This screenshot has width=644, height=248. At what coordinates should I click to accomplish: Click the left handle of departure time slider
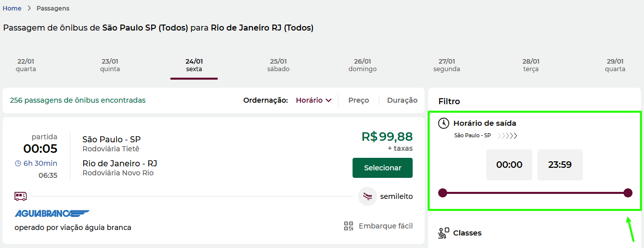(x=443, y=193)
